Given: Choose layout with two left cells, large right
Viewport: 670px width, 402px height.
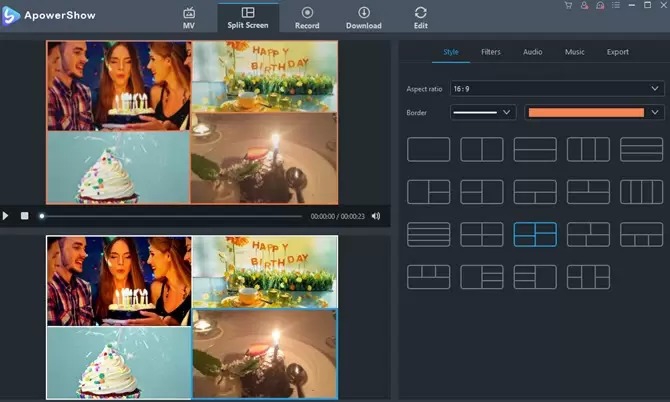Looking at the screenshot, I should point(482,192).
